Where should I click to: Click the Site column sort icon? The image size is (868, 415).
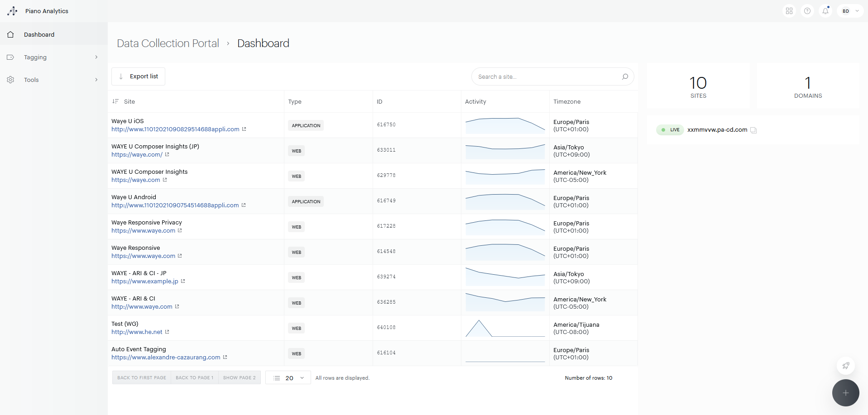(x=115, y=101)
